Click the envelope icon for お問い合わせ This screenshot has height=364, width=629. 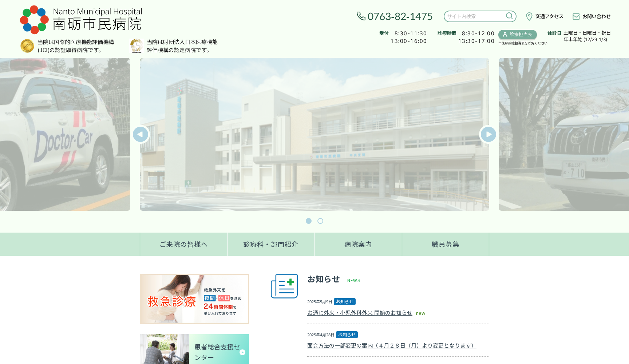click(x=576, y=16)
